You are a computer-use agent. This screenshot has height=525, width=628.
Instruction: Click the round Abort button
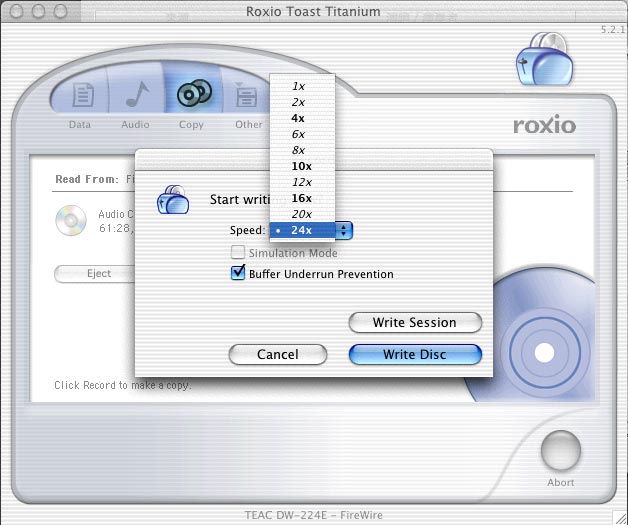[x=561, y=451]
